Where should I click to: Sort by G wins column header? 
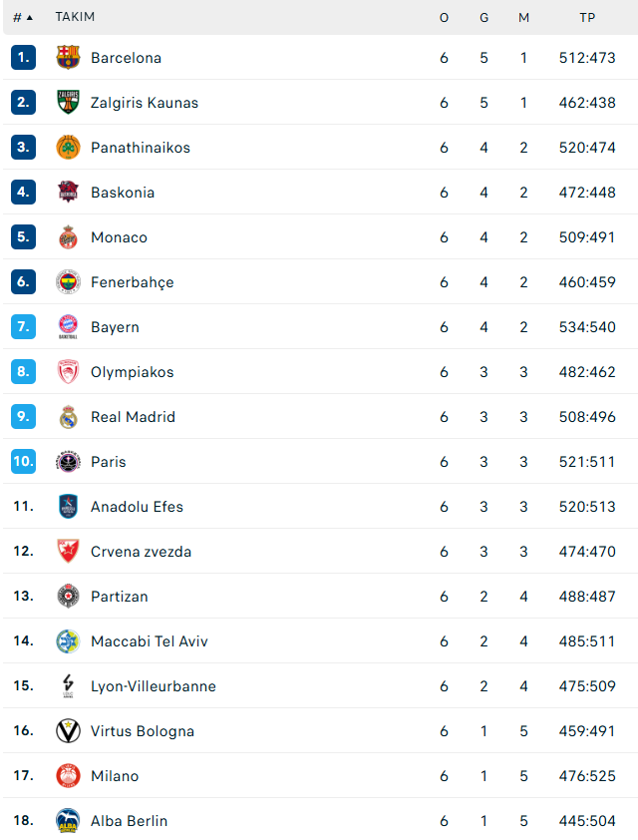(483, 18)
